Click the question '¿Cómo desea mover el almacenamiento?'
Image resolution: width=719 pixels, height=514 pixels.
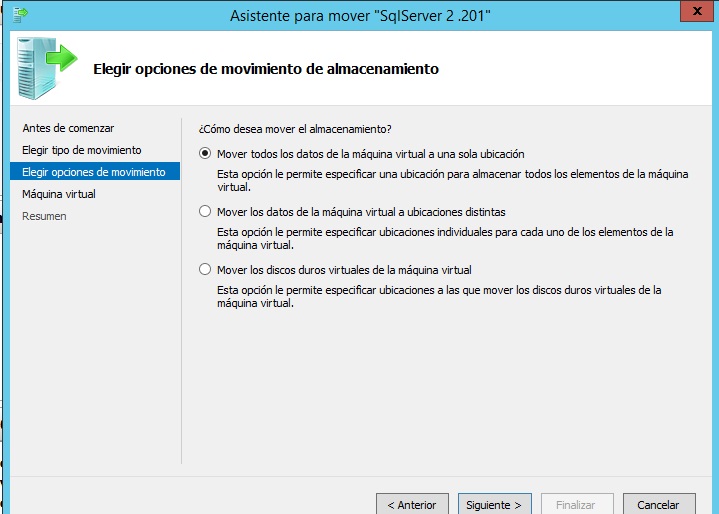(295, 129)
